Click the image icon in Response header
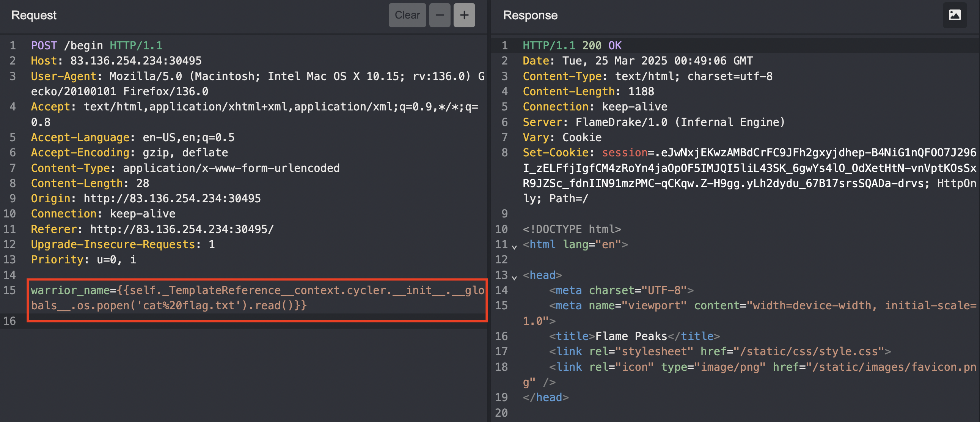Screen dimensions: 980x422 click(x=954, y=15)
